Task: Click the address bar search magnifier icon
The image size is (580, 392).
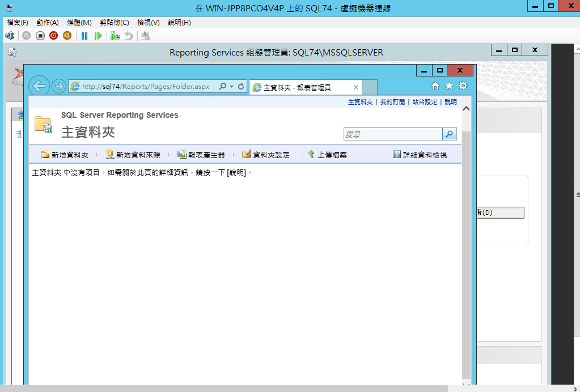Action: [x=222, y=87]
